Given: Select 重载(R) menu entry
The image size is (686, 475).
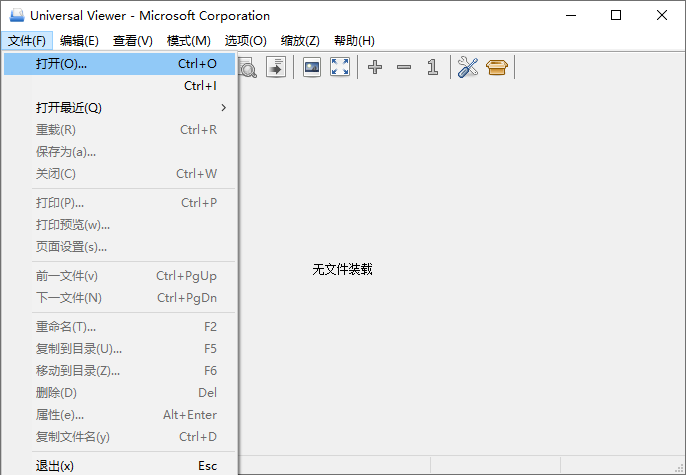Looking at the screenshot, I should (119, 130).
